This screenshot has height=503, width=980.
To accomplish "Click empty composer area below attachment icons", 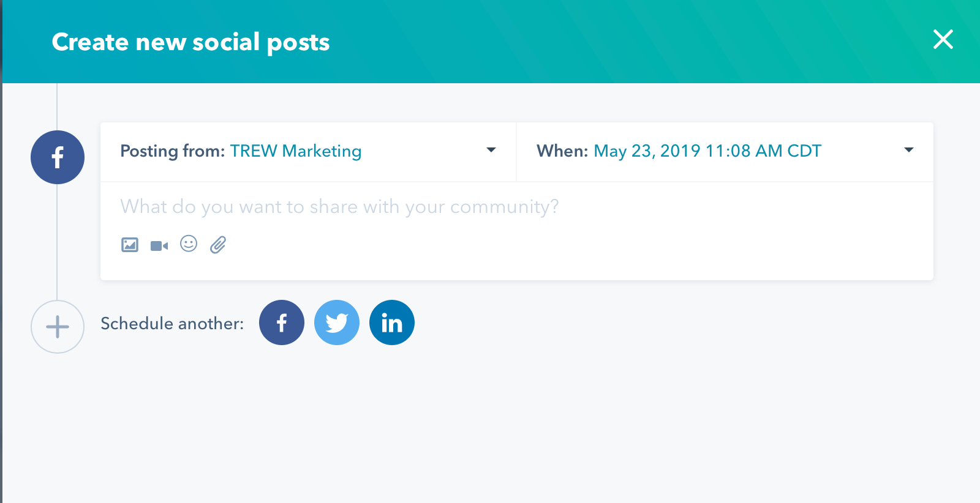I will click(517, 268).
